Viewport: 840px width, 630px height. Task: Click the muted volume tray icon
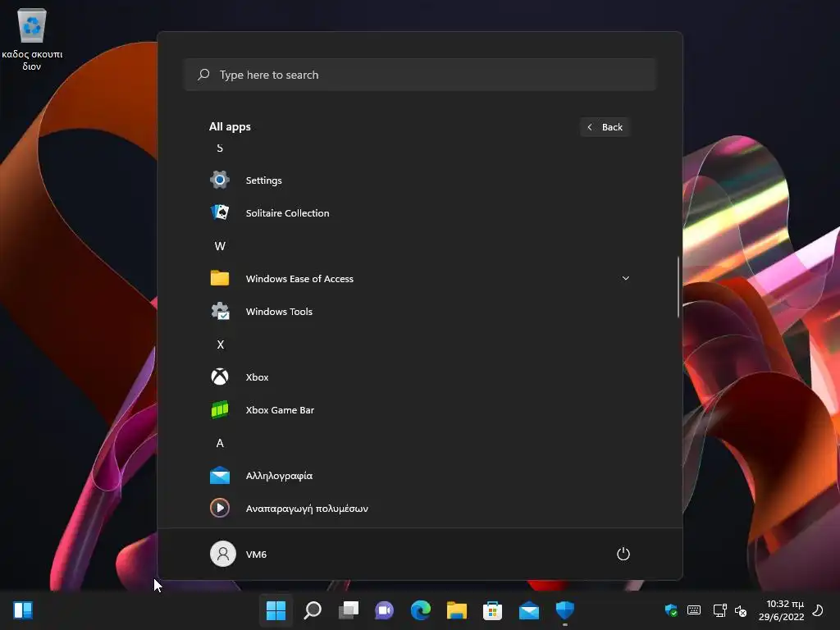[741, 610]
